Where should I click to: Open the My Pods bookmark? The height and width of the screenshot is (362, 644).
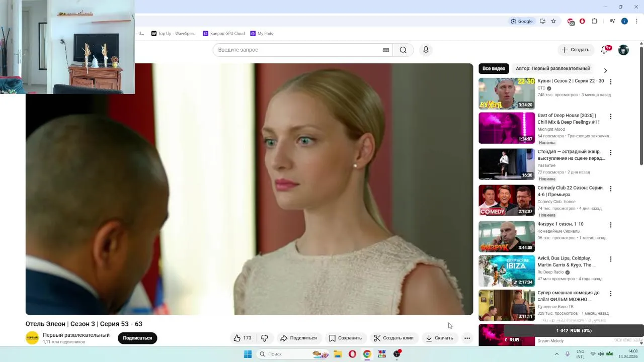point(262,34)
